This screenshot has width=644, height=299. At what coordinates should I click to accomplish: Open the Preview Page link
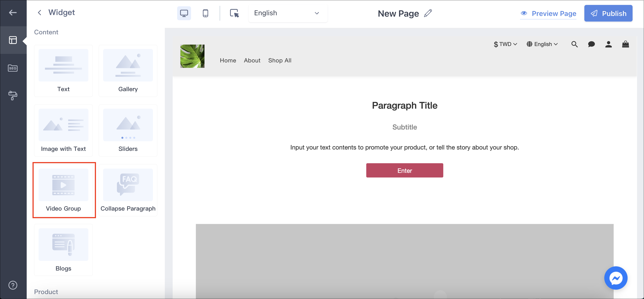[548, 13]
